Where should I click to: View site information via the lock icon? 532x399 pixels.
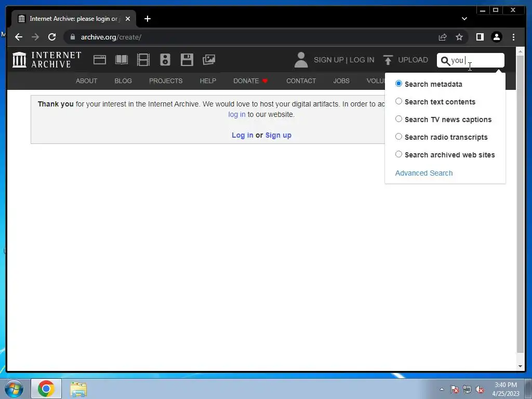pos(72,37)
